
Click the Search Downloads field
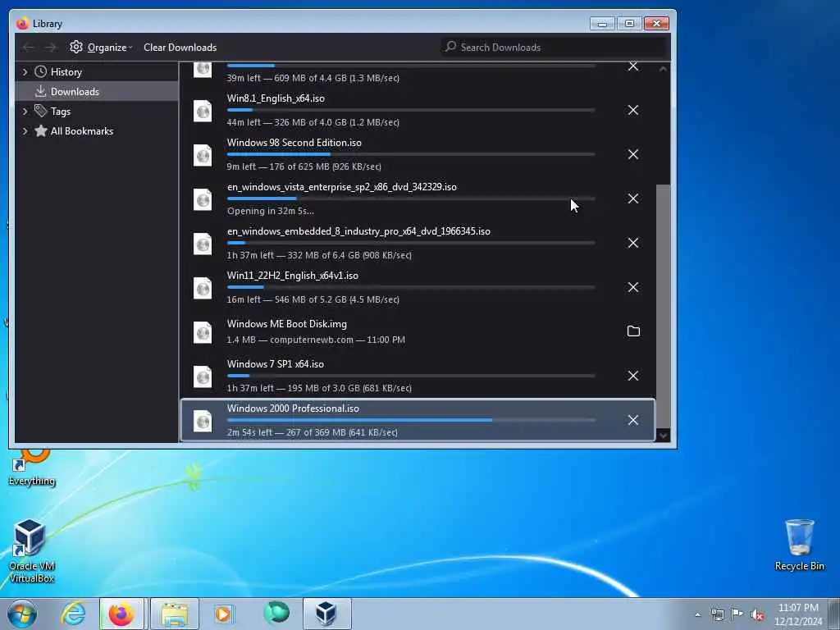(555, 47)
